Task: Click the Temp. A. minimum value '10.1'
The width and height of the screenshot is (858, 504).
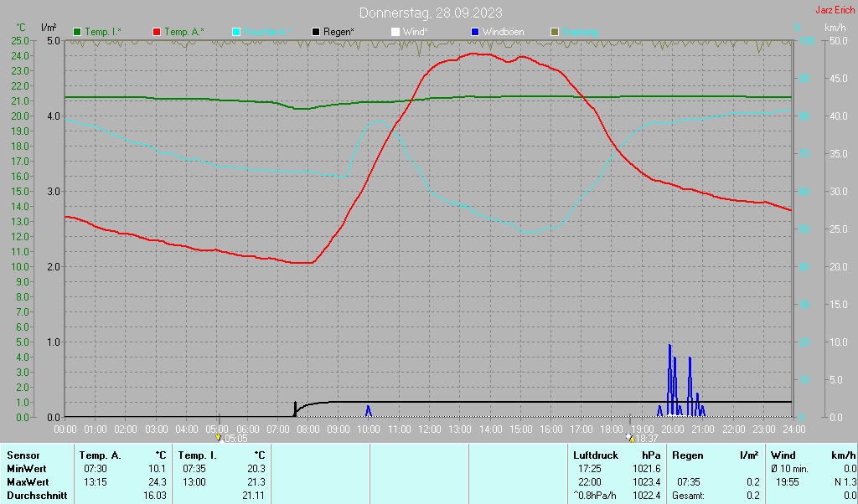Action: tap(157, 469)
